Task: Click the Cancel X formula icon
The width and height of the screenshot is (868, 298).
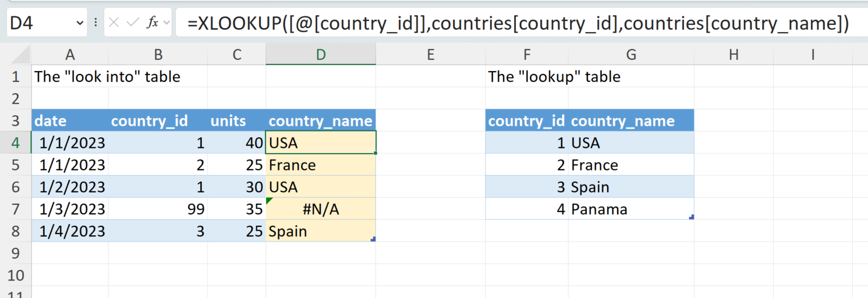Action: (114, 23)
